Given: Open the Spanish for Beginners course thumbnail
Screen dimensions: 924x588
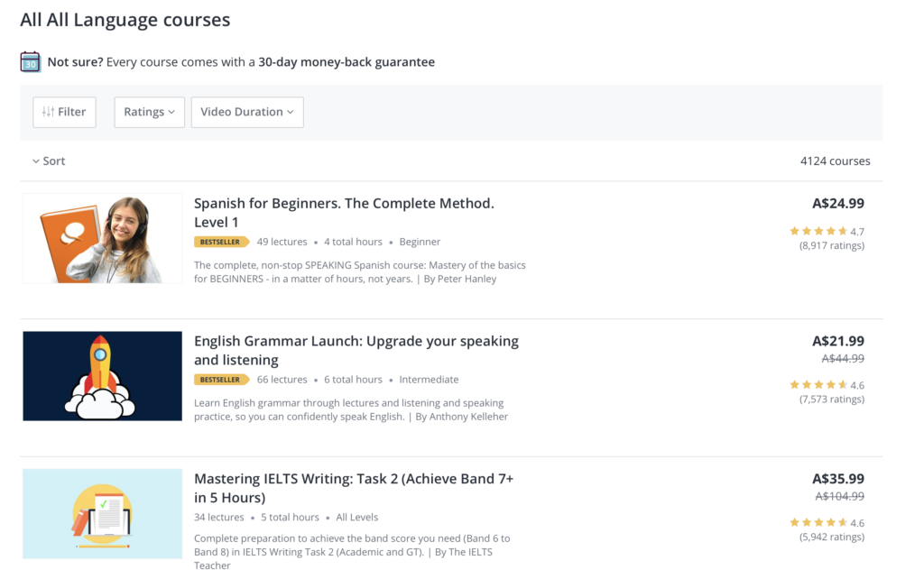Looking at the screenshot, I should pos(103,239).
